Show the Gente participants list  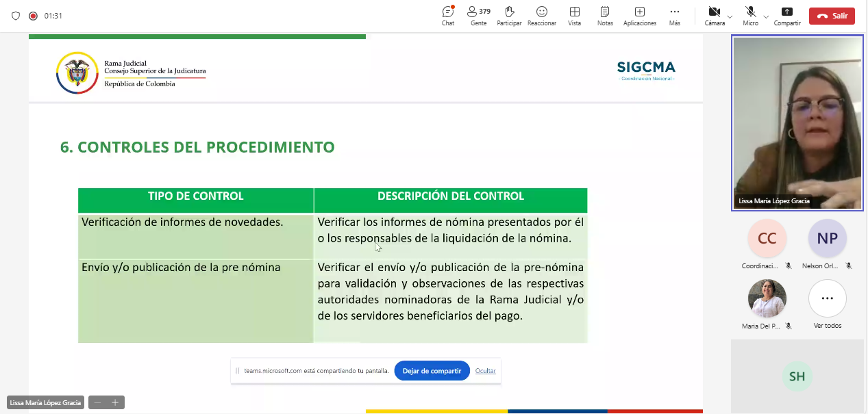click(479, 16)
